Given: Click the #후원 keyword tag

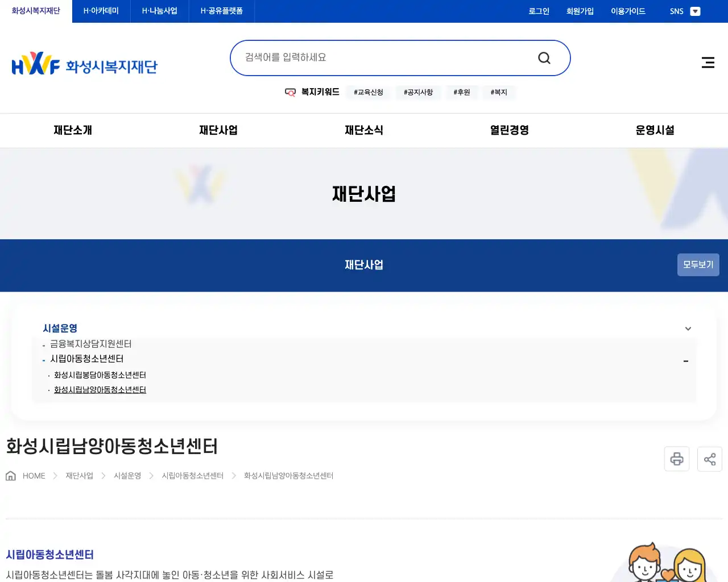Looking at the screenshot, I should [x=462, y=92].
